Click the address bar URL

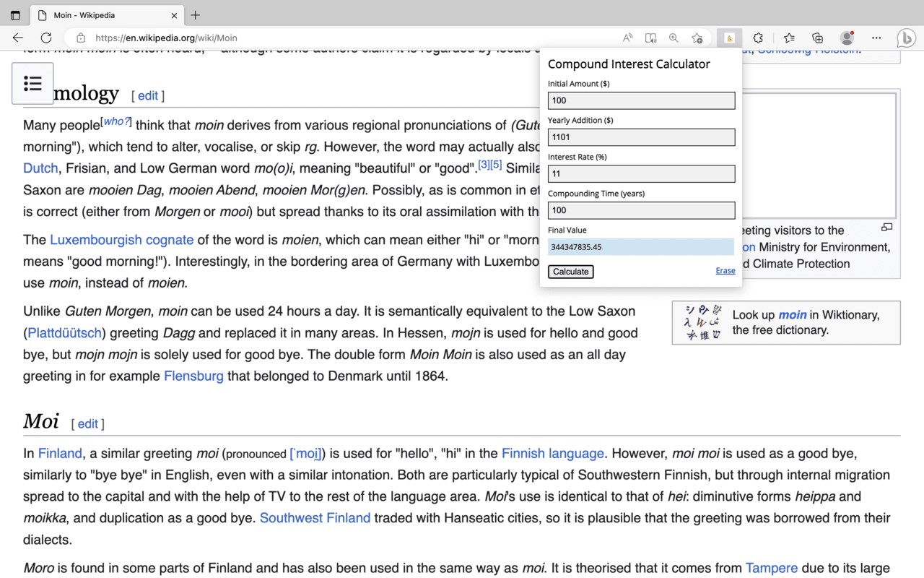[166, 38]
